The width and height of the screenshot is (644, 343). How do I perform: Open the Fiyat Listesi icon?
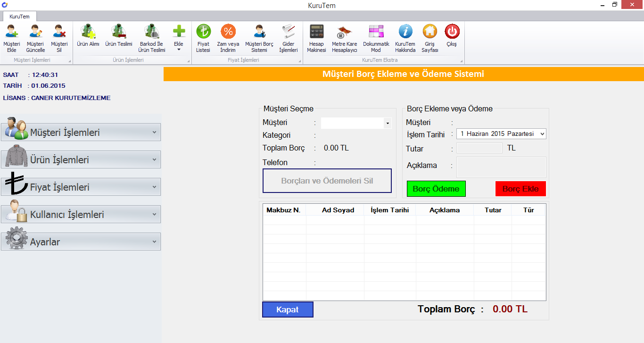(x=204, y=32)
